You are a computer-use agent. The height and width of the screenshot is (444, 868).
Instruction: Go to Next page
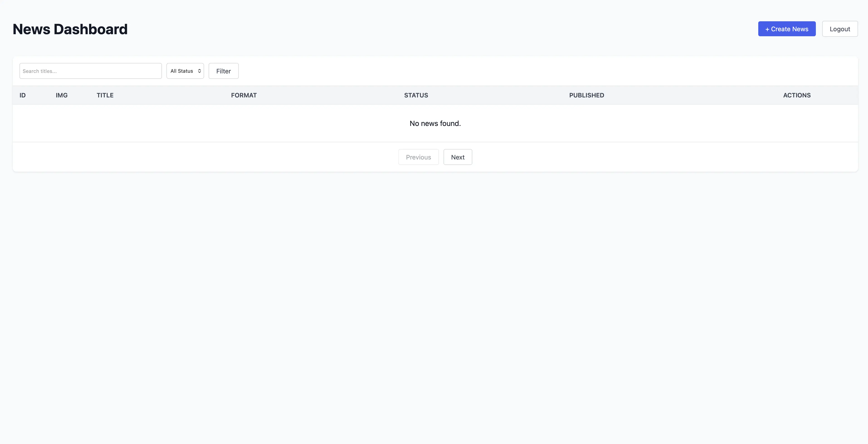[x=458, y=157]
